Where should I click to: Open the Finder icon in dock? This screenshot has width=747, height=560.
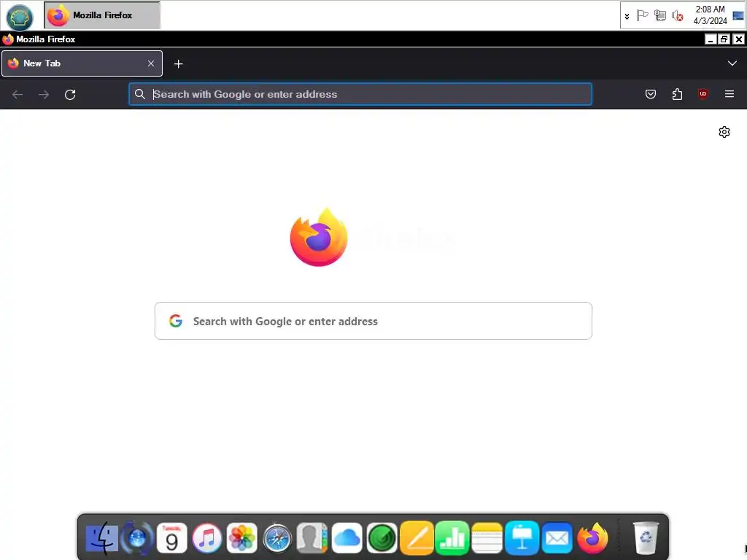[101, 538]
